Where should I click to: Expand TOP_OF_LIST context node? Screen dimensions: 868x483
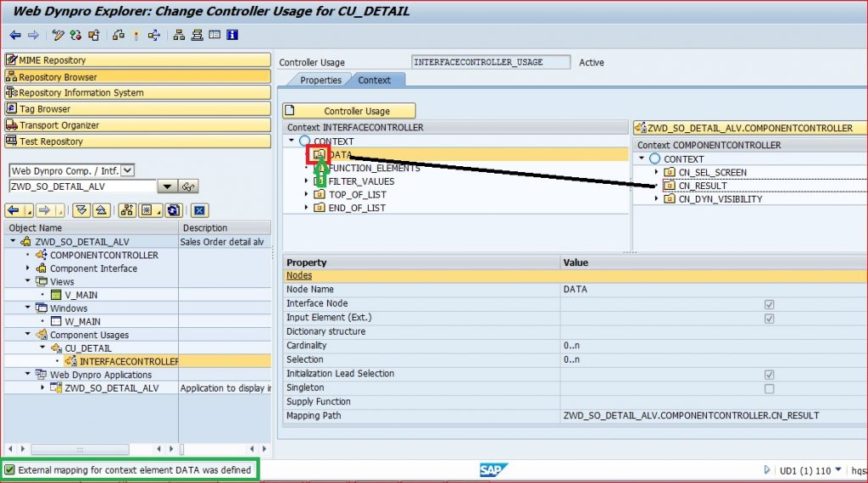(x=306, y=194)
